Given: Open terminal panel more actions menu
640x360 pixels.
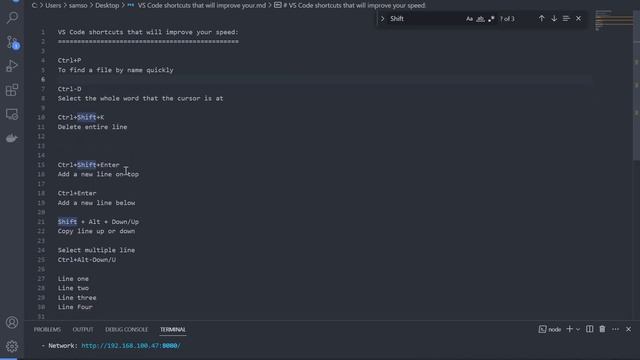Looking at the screenshot, I should [615, 329].
